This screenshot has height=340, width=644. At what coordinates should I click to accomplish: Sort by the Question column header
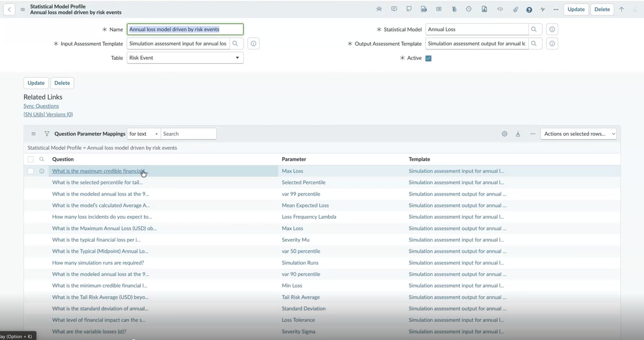click(63, 159)
